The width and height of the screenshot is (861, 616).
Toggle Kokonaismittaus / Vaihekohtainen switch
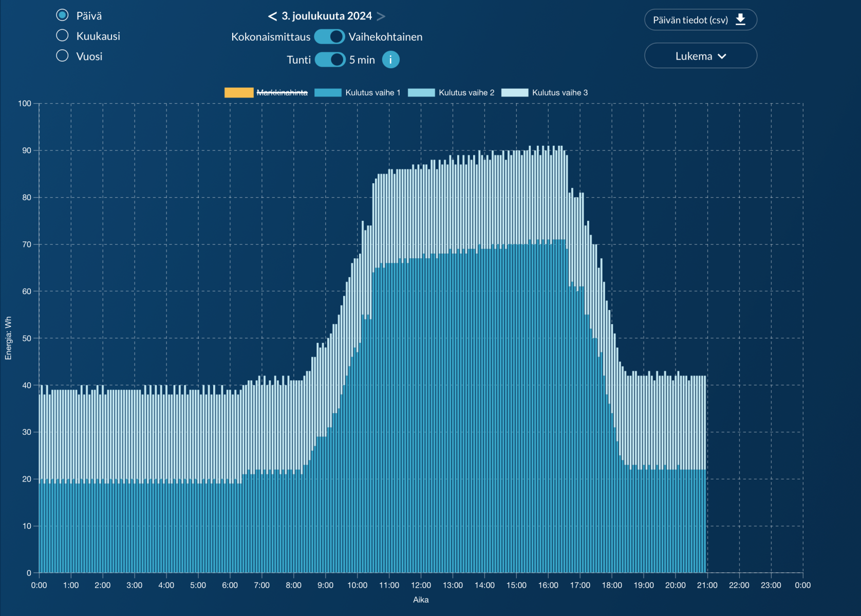pos(329,36)
